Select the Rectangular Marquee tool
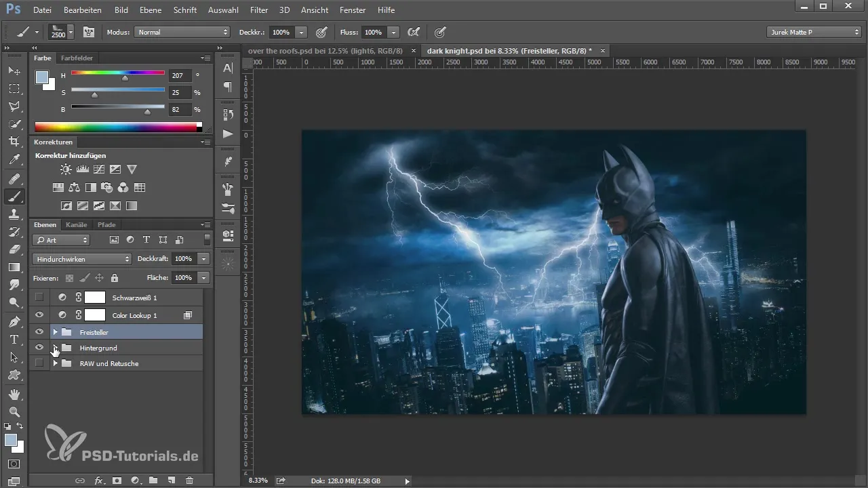This screenshot has width=868, height=488. pyautogui.click(x=14, y=88)
